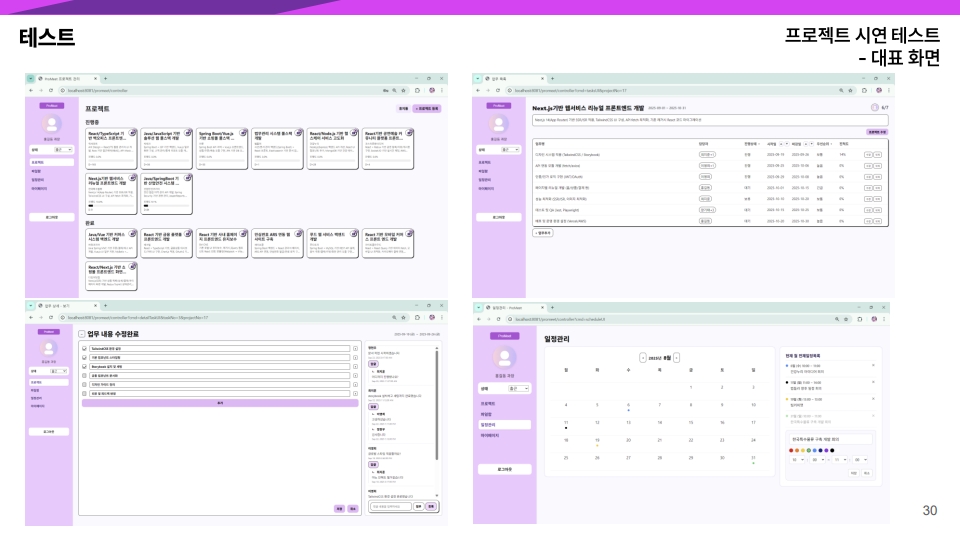Click 로그아웃 button in schedule window sidebar
The image size is (960, 540).
point(504,470)
